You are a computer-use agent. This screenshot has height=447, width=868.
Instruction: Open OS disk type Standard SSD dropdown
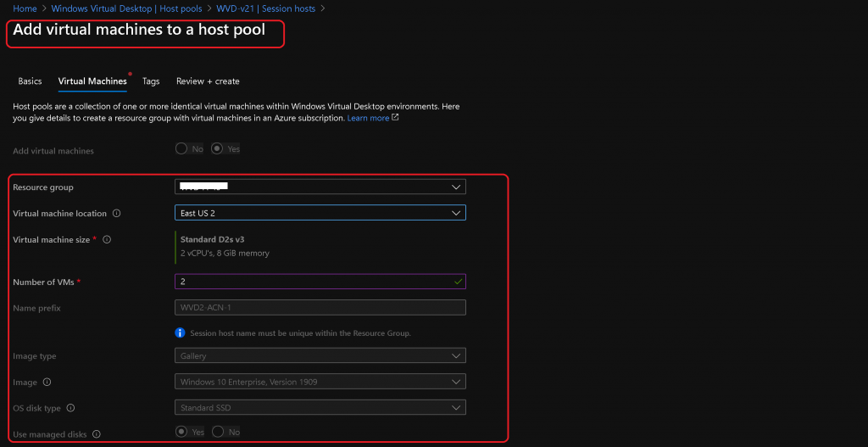pos(320,408)
